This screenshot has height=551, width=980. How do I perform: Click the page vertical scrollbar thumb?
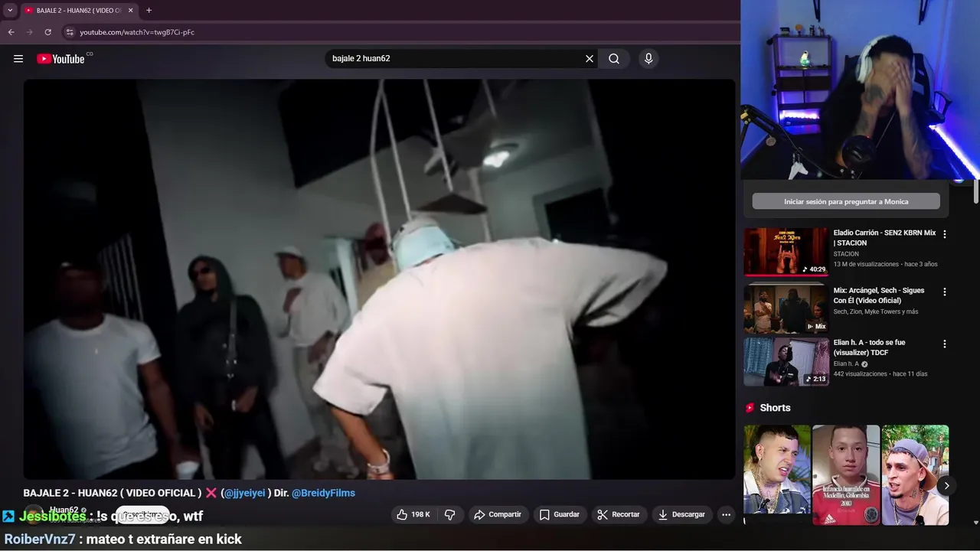pos(976,191)
